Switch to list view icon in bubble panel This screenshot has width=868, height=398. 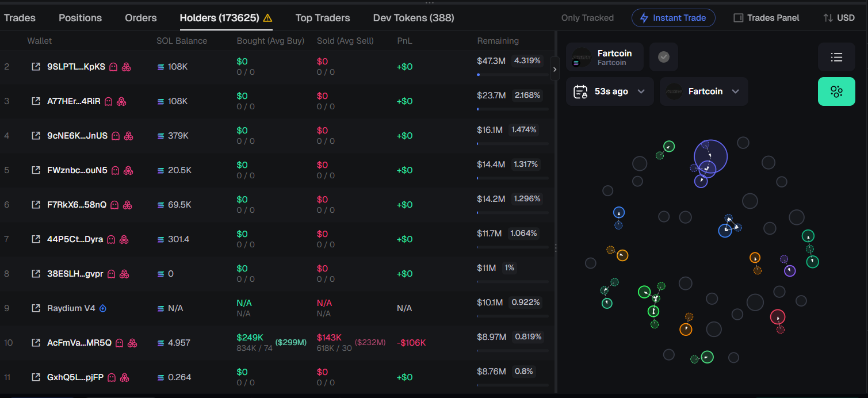pyautogui.click(x=836, y=57)
